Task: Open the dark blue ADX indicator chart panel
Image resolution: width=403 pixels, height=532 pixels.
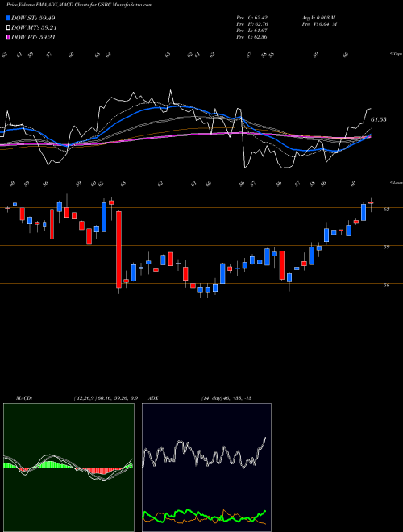Action: point(206,468)
